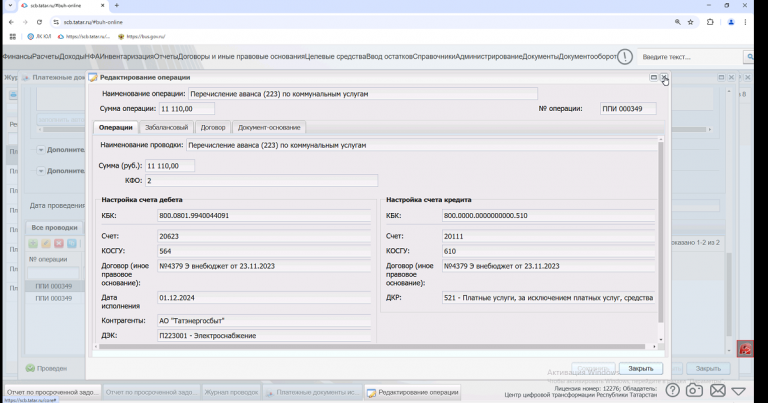The image size is (768, 403).
Task: Reload the page with the browser refresh icon
Action: 39,22
